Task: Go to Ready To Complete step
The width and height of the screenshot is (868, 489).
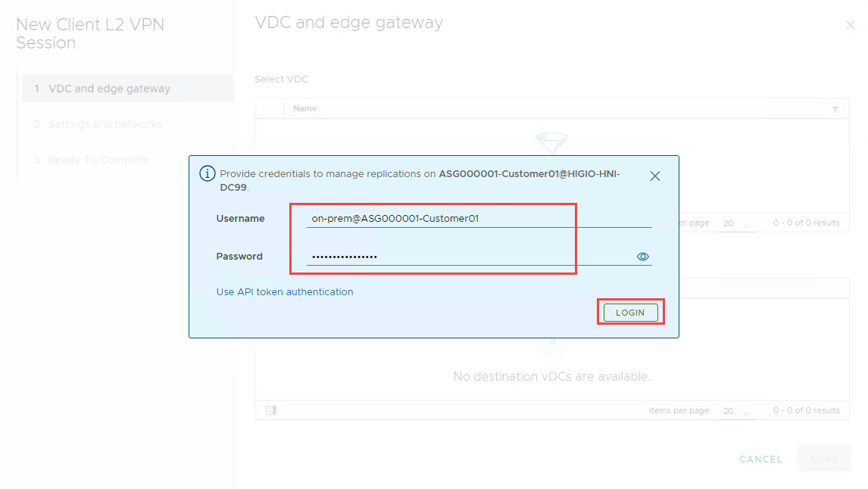Action: [x=98, y=160]
